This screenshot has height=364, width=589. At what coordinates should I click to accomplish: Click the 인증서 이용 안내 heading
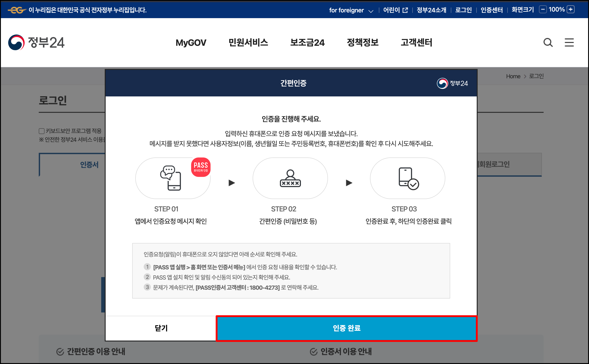tap(346, 352)
